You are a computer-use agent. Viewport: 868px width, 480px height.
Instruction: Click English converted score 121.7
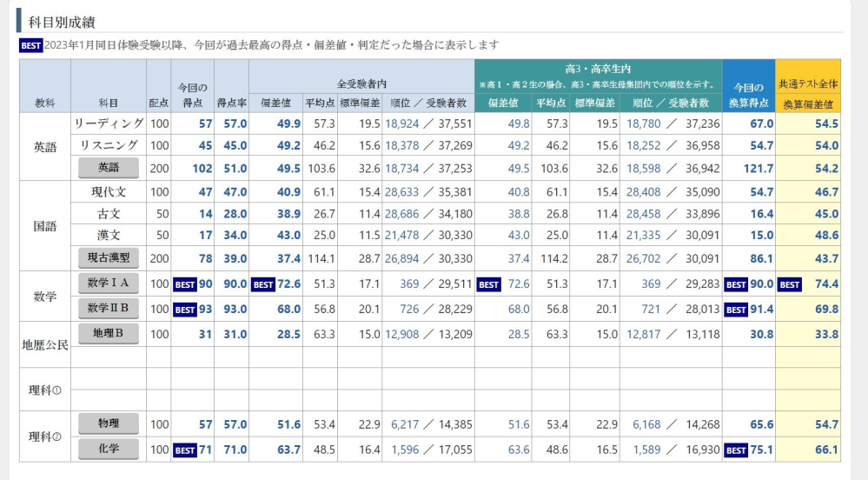[759, 169]
